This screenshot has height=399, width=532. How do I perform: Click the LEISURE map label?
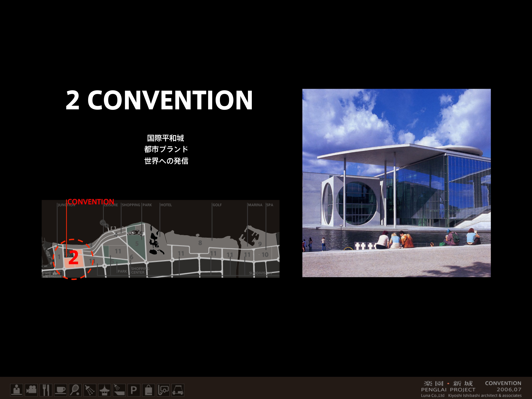click(111, 205)
